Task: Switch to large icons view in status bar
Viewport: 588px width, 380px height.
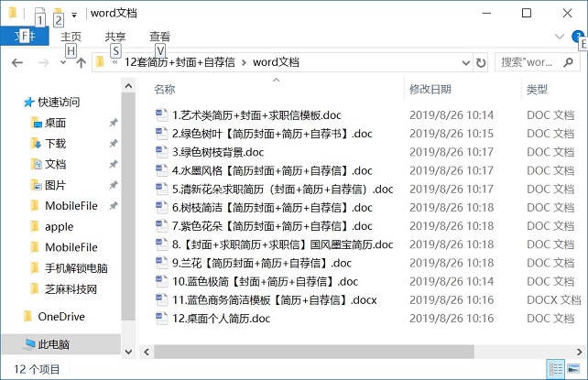Action: (574, 369)
